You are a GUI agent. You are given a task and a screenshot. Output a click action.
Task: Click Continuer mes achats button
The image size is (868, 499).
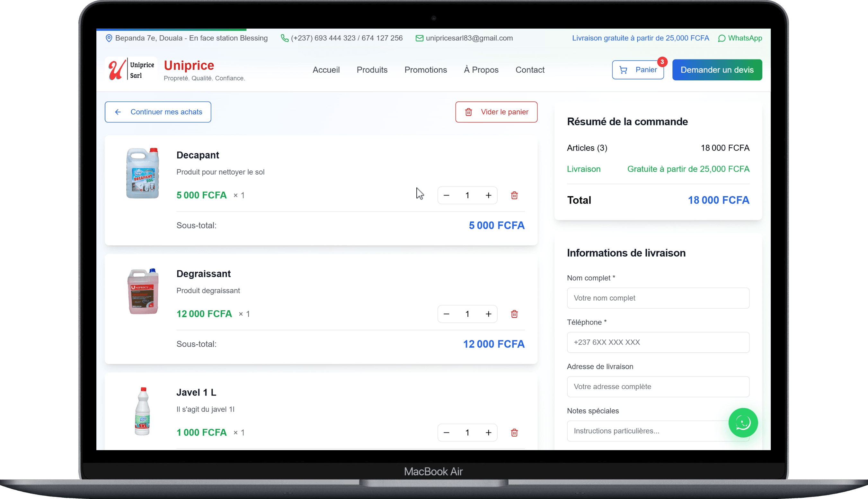[x=158, y=112]
